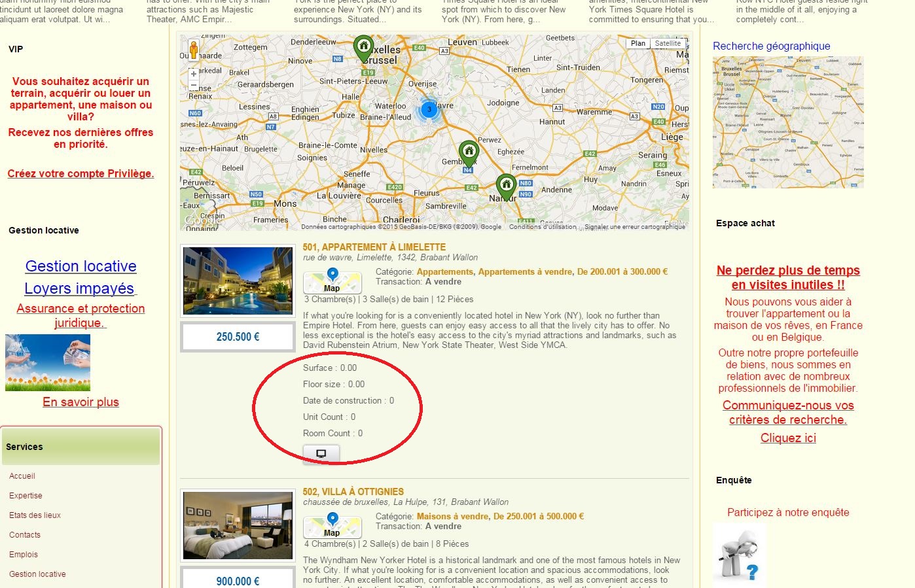This screenshot has width=915, height=588.
Task: Click the rental management money image
Action: click(x=48, y=363)
